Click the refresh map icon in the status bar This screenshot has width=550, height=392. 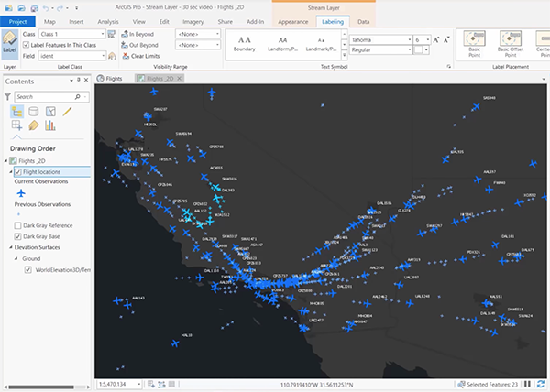pos(541,385)
